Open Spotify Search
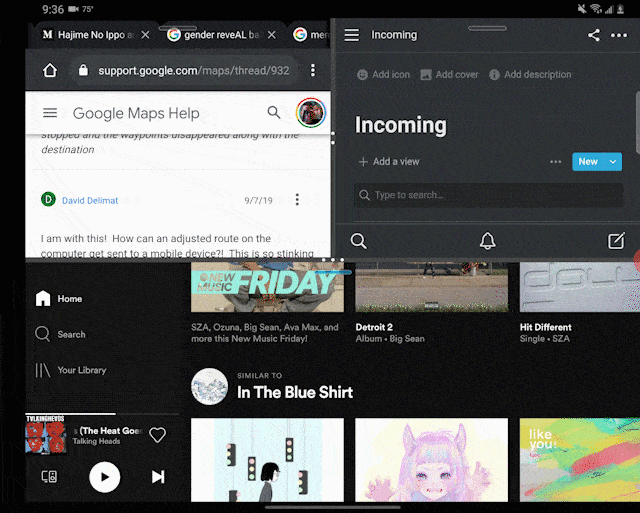Viewport: 640px width, 513px height. [60, 334]
